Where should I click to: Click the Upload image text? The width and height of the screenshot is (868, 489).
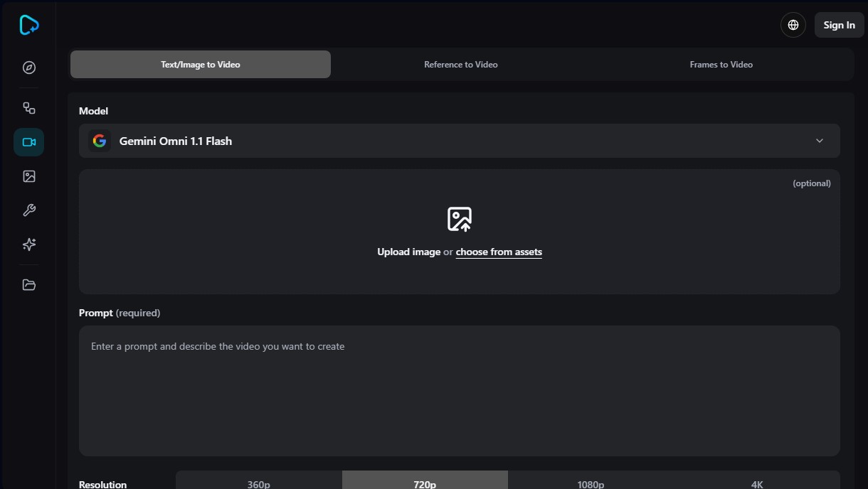click(x=409, y=252)
